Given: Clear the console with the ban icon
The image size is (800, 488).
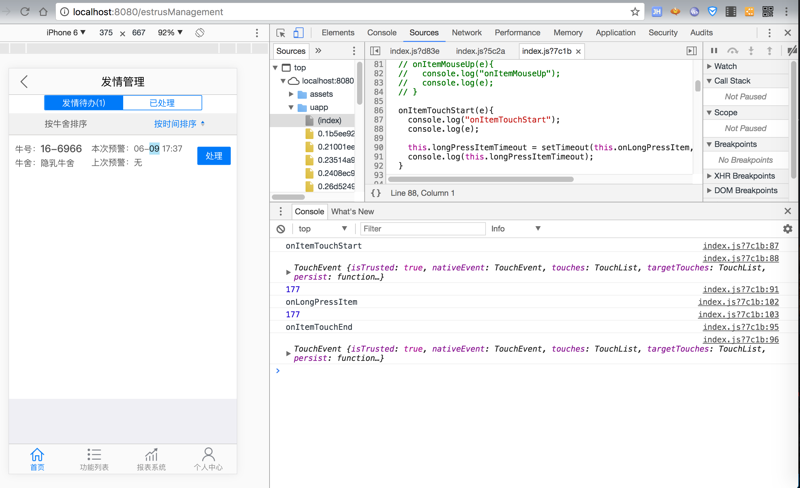Looking at the screenshot, I should pos(281,229).
